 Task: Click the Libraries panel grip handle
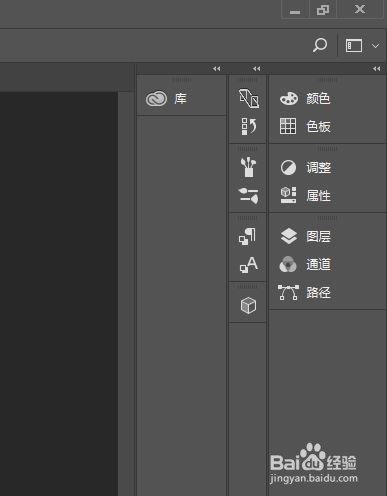[x=182, y=80]
